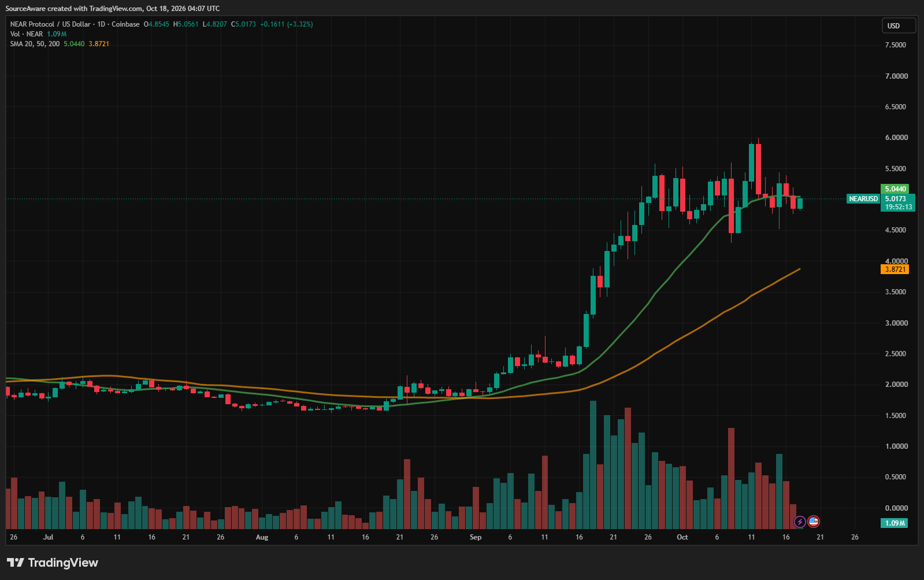This screenshot has height=580, width=924.
Task: Click the 1.09M volume tag on price axis
Action: (895, 523)
